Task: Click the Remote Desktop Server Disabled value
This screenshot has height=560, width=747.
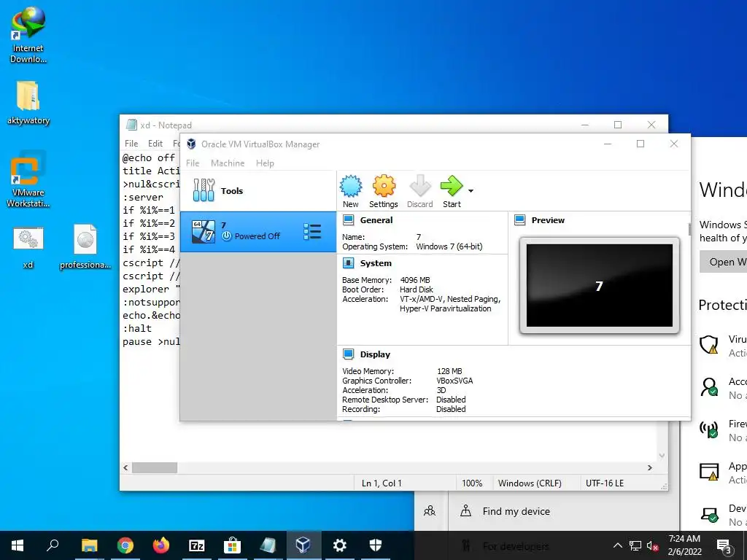Action: (x=451, y=400)
